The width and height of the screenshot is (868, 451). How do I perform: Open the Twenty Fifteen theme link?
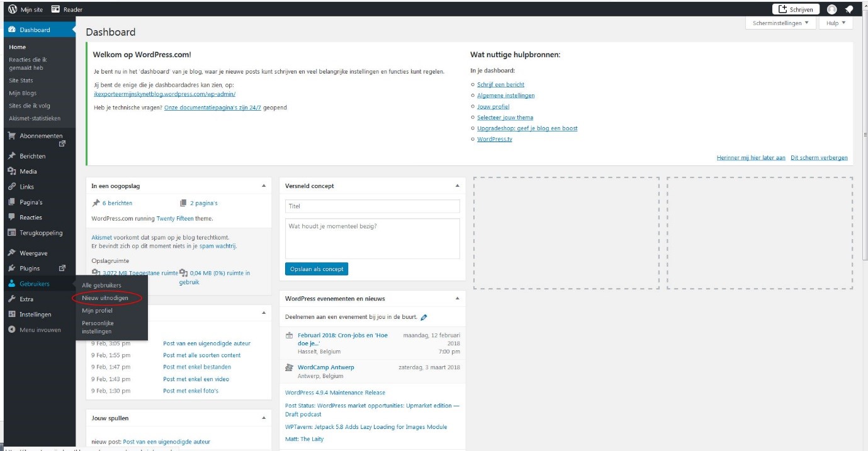click(x=174, y=219)
